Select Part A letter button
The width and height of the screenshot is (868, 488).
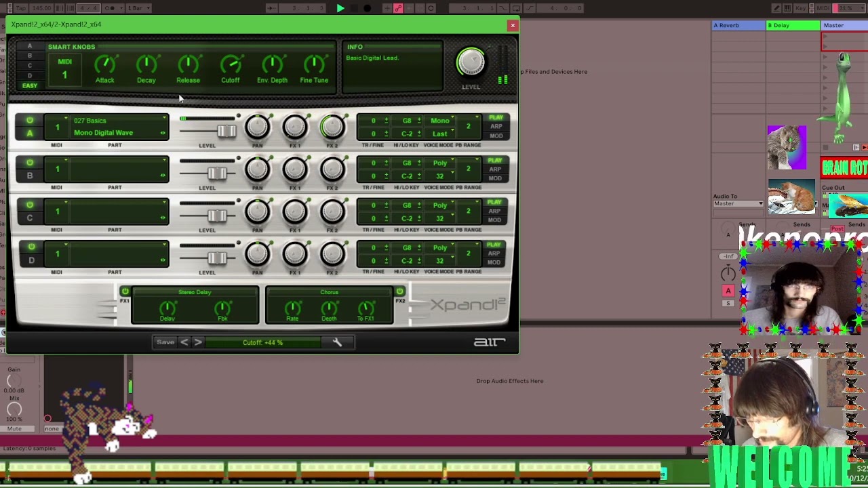coord(30,134)
